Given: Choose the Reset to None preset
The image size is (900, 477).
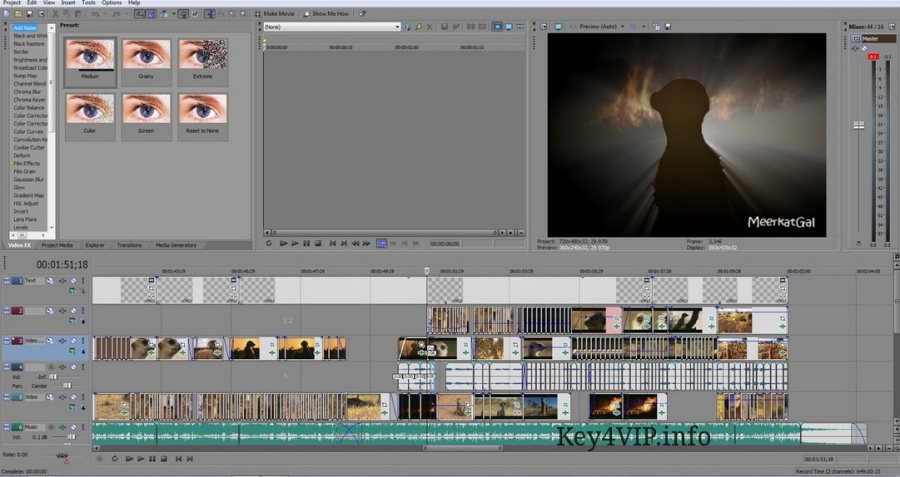Looking at the screenshot, I should tap(203, 117).
